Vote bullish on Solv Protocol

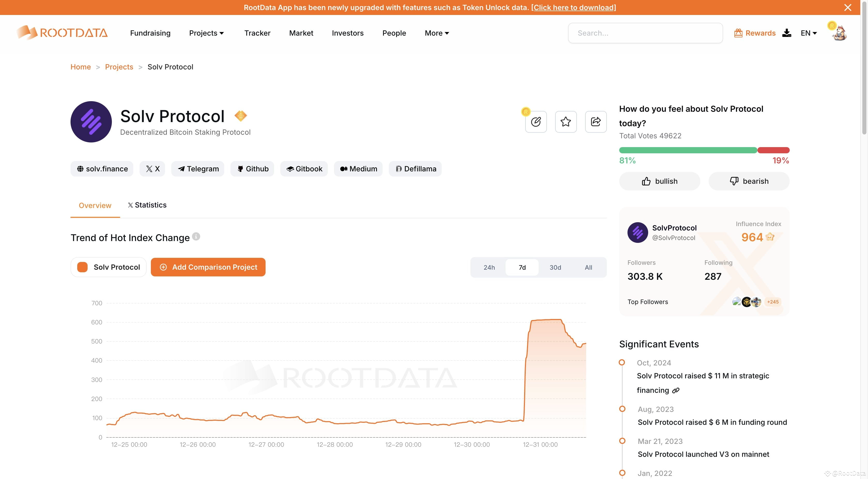(660, 181)
